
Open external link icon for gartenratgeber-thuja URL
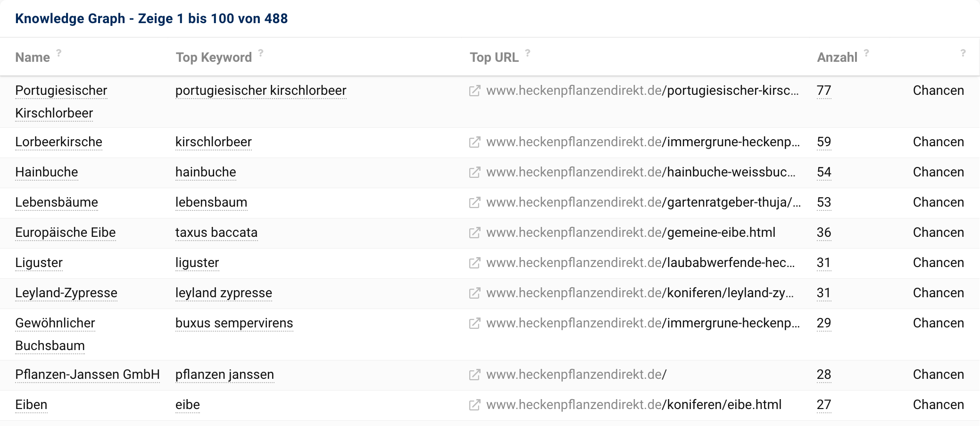pyautogui.click(x=474, y=202)
